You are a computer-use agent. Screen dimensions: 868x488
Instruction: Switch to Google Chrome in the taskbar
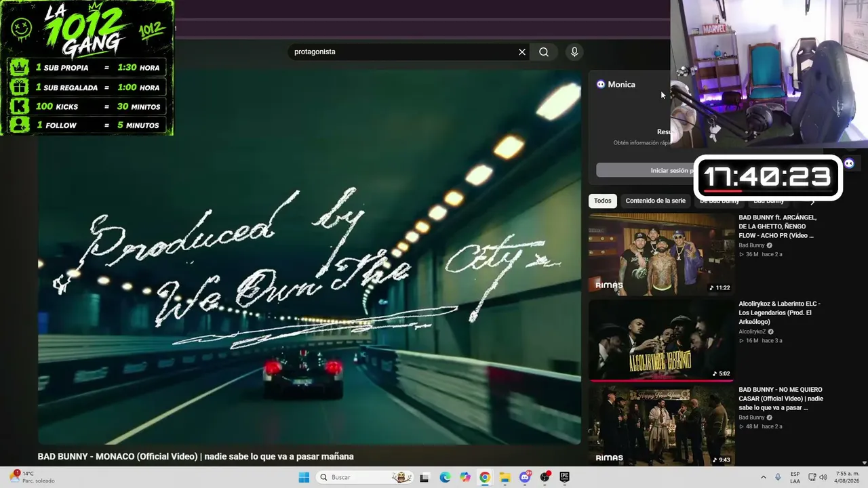(x=485, y=477)
